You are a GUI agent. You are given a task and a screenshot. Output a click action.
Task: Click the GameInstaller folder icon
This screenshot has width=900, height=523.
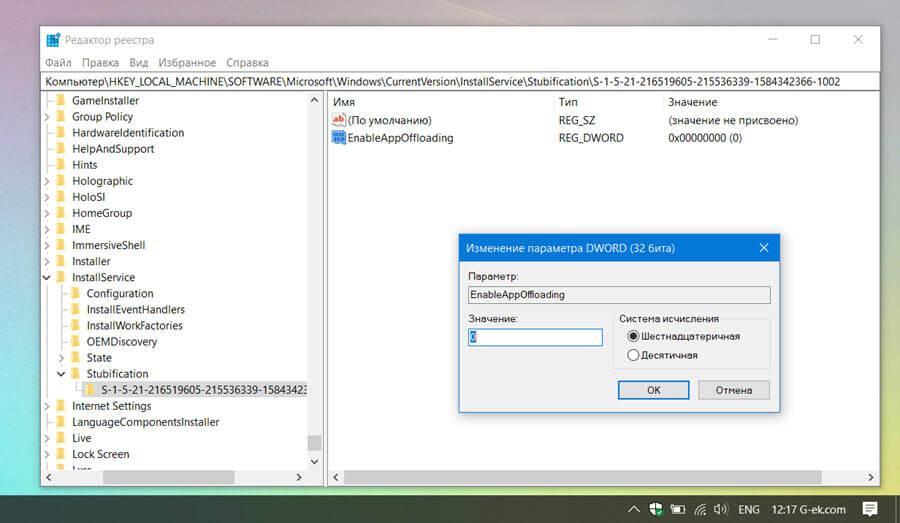click(x=61, y=100)
